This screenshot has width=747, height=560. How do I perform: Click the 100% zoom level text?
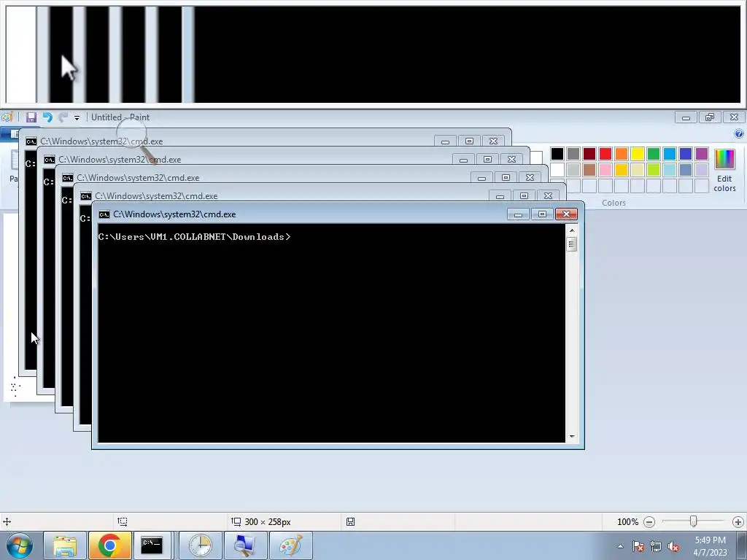coord(627,522)
